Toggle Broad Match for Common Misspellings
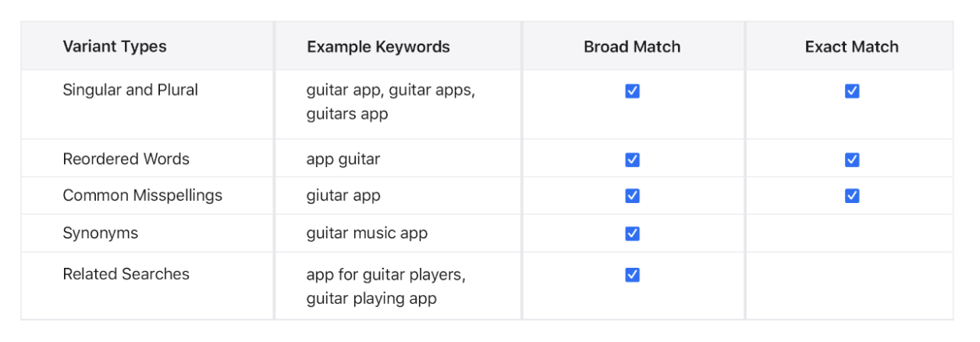The image size is (980, 342). tap(632, 196)
